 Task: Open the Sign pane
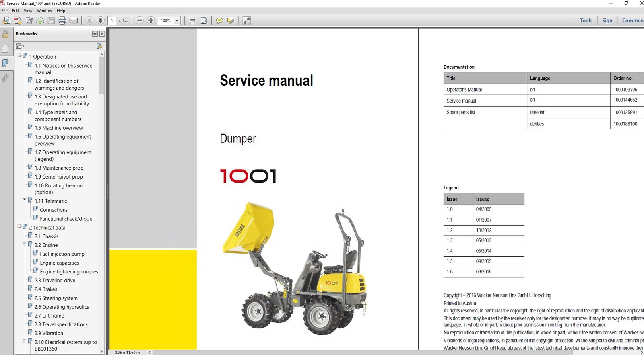click(x=607, y=21)
